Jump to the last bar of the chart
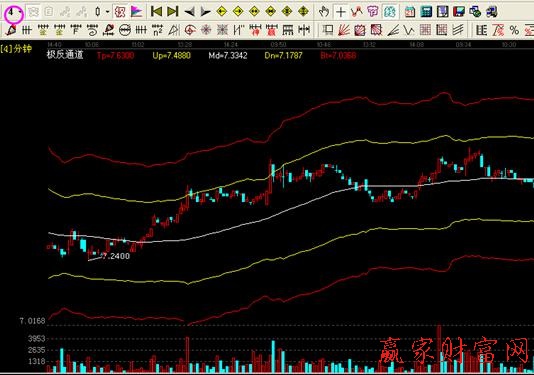The height and width of the screenshot is (375, 534). pos(173,12)
